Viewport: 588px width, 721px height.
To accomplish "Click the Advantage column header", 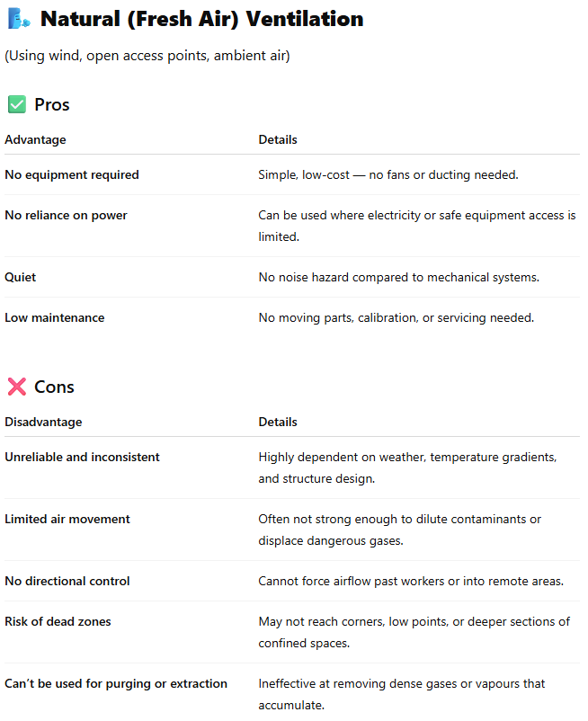I will click(35, 139).
